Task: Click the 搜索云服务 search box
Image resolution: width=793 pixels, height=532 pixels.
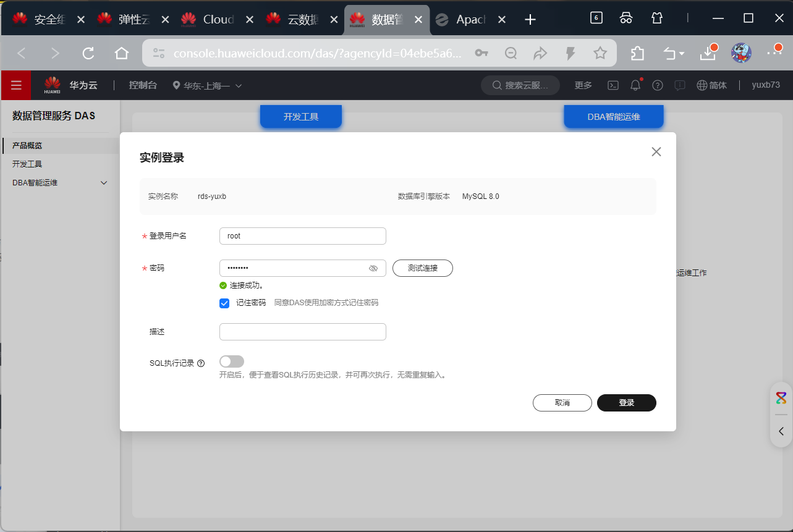Action: [x=520, y=85]
